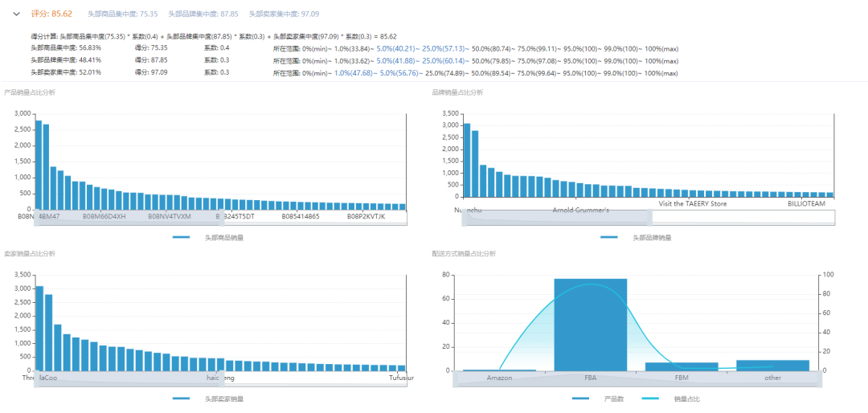Click the 头部卖家集中度: 52.01% value
The width and height of the screenshot is (868, 413).
click(x=66, y=72)
